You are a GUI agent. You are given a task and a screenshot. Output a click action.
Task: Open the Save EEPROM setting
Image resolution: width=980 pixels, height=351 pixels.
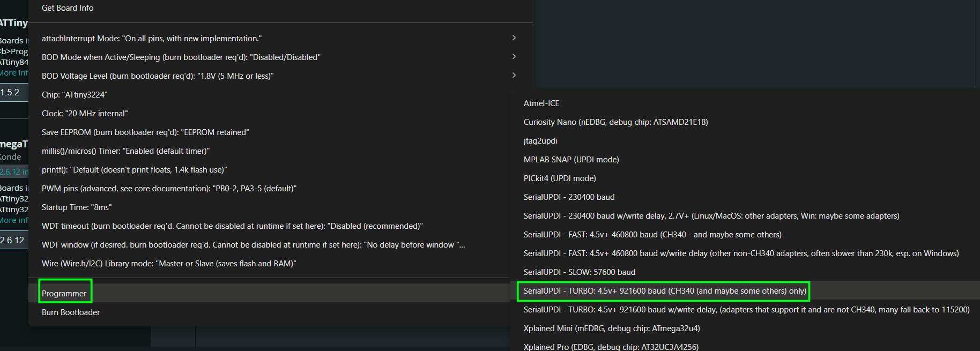point(145,132)
